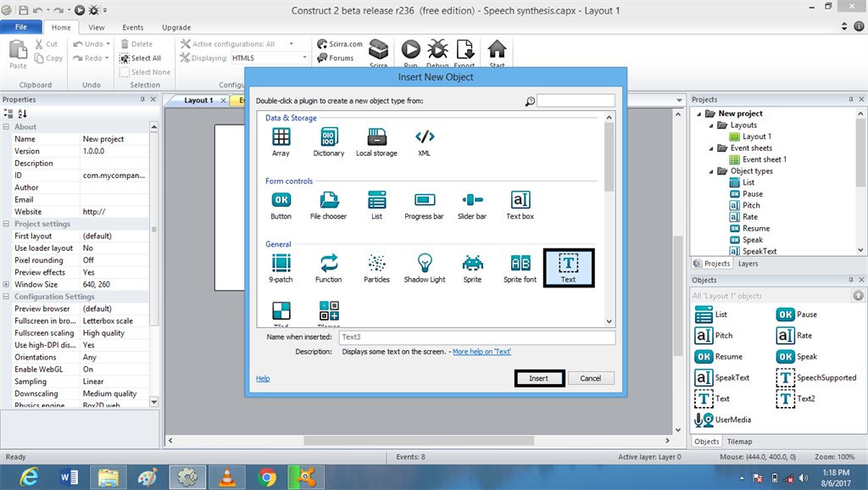Switch to the Layers tab

coord(748,264)
